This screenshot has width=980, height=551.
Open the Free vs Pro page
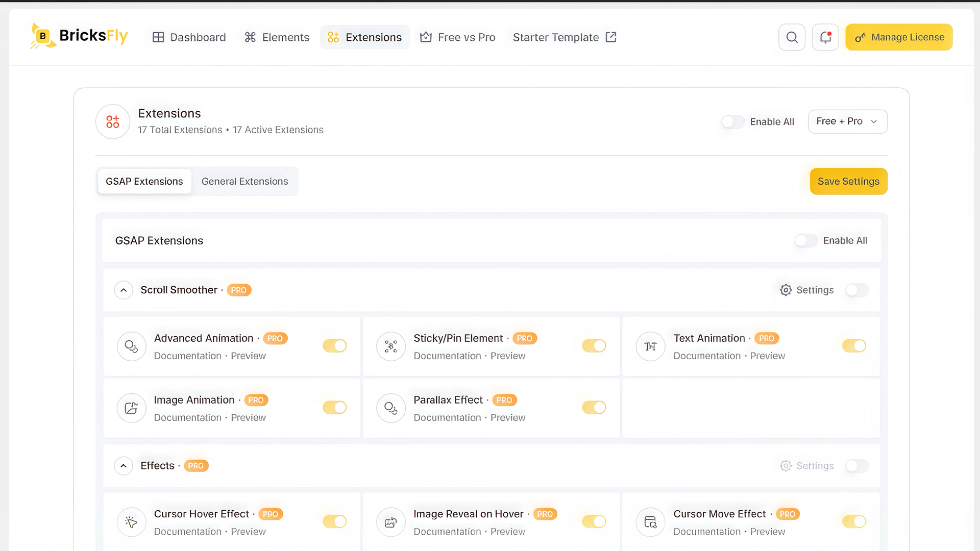pyautogui.click(x=457, y=37)
